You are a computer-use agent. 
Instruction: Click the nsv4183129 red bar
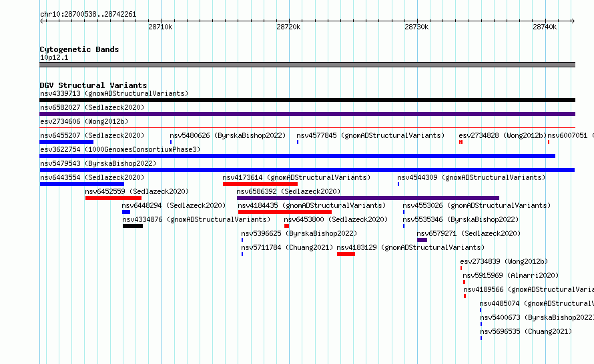click(x=346, y=254)
